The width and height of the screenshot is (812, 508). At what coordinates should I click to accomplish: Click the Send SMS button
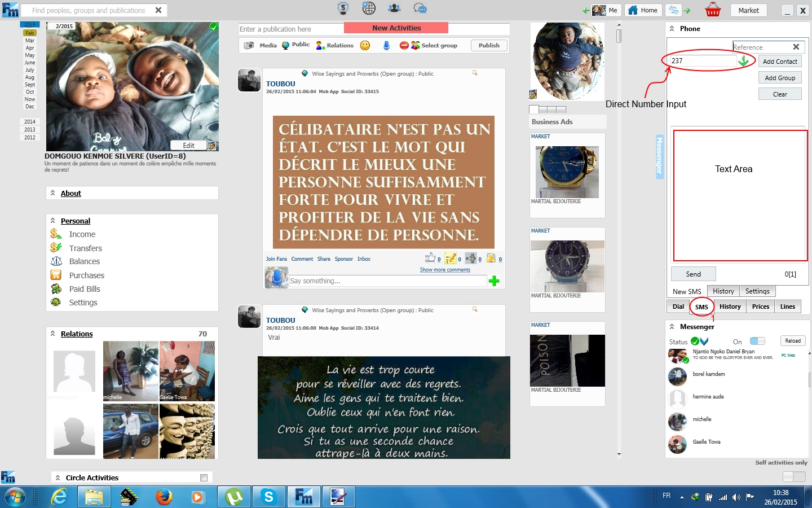coord(694,274)
